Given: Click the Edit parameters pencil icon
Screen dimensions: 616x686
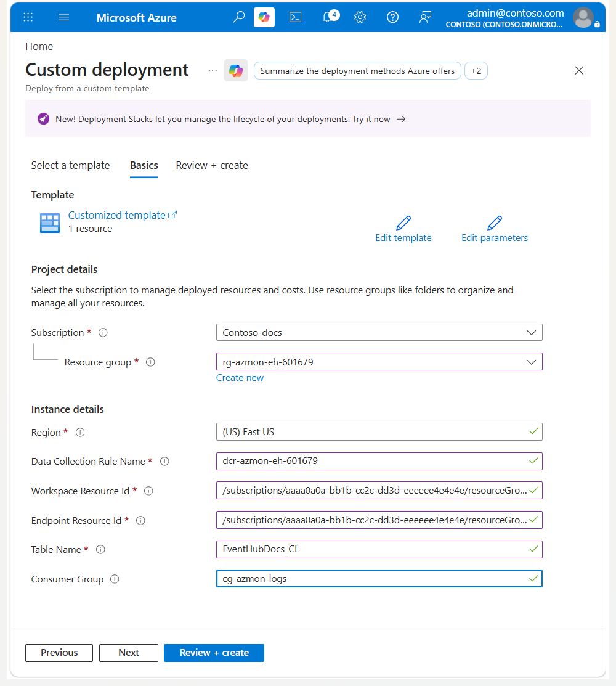Looking at the screenshot, I should (x=495, y=223).
